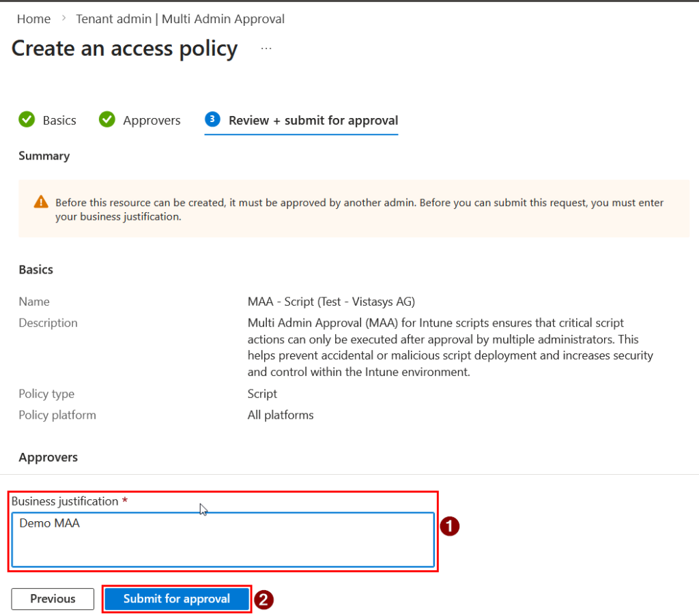Image resolution: width=699 pixels, height=616 pixels.
Task: Click the green checkmark beside Basics
Action: point(27,119)
